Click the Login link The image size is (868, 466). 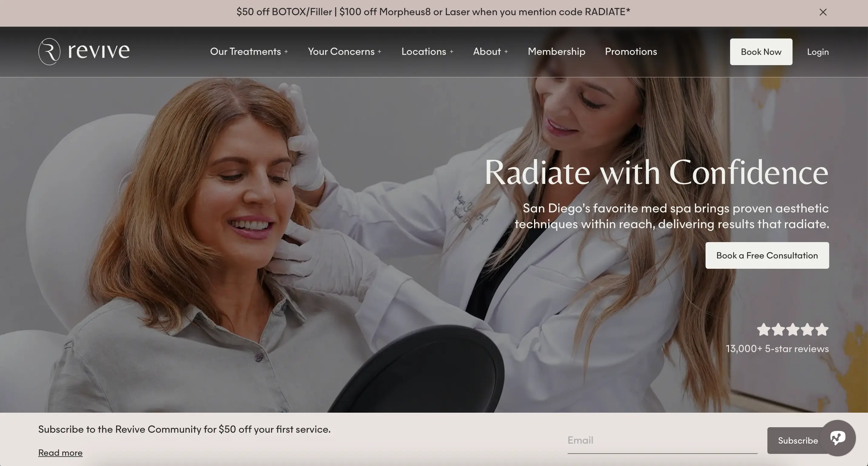point(817,52)
